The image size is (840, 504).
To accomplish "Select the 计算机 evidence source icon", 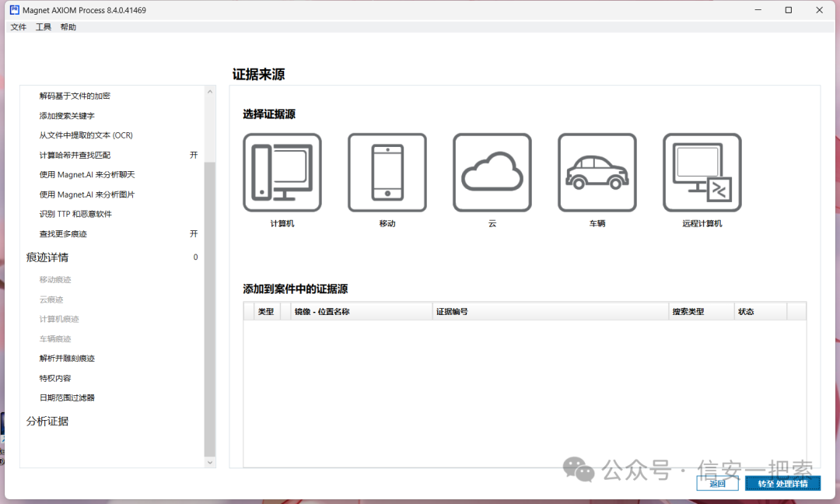I will click(x=282, y=173).
